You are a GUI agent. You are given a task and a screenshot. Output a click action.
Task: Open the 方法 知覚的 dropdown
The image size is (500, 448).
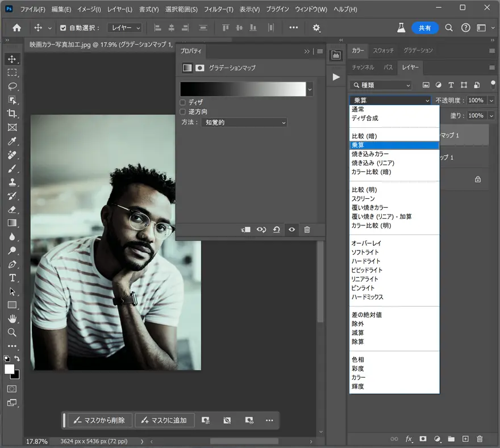(x=244, y=122)
